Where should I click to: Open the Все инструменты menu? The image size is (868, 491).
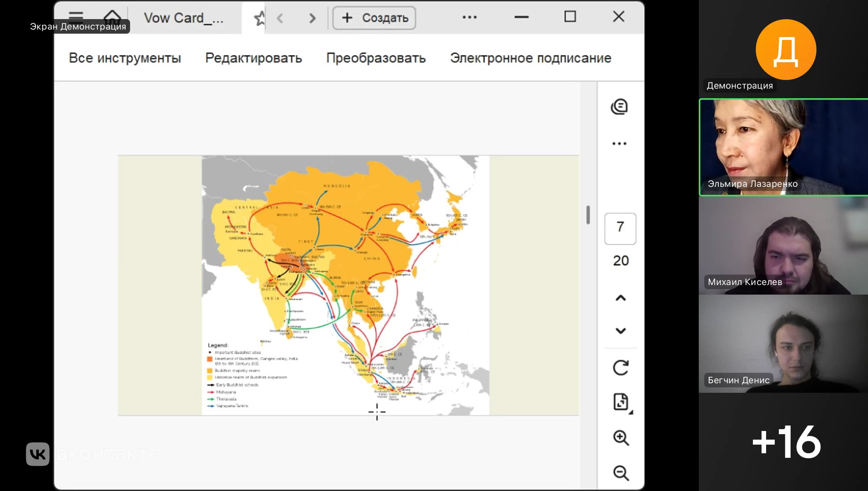pos(125,58)
